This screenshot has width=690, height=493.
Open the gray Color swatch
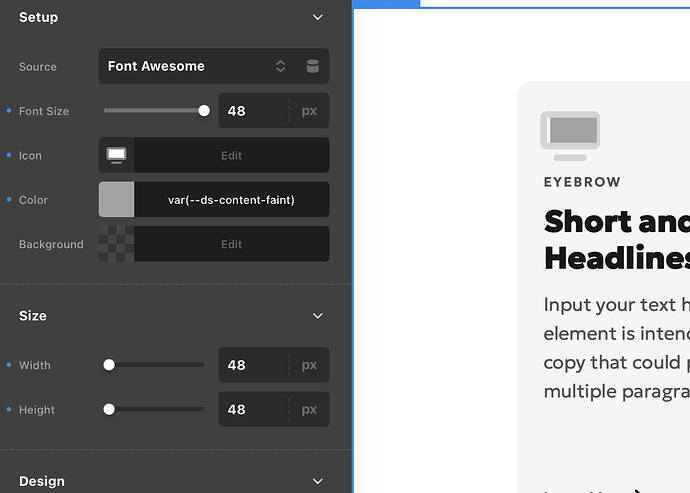pyautogui.click(x=117, y=200)
